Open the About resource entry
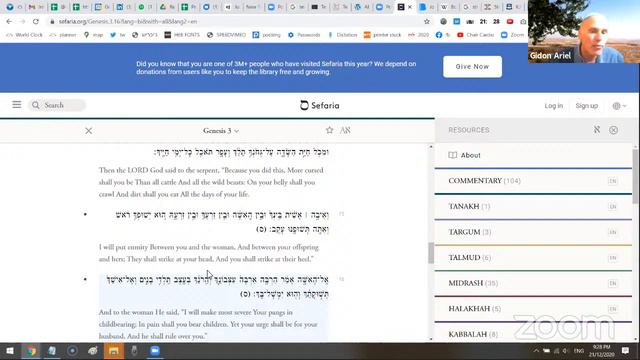This screenshot has height=360, width=640. (x=533, y=155)
